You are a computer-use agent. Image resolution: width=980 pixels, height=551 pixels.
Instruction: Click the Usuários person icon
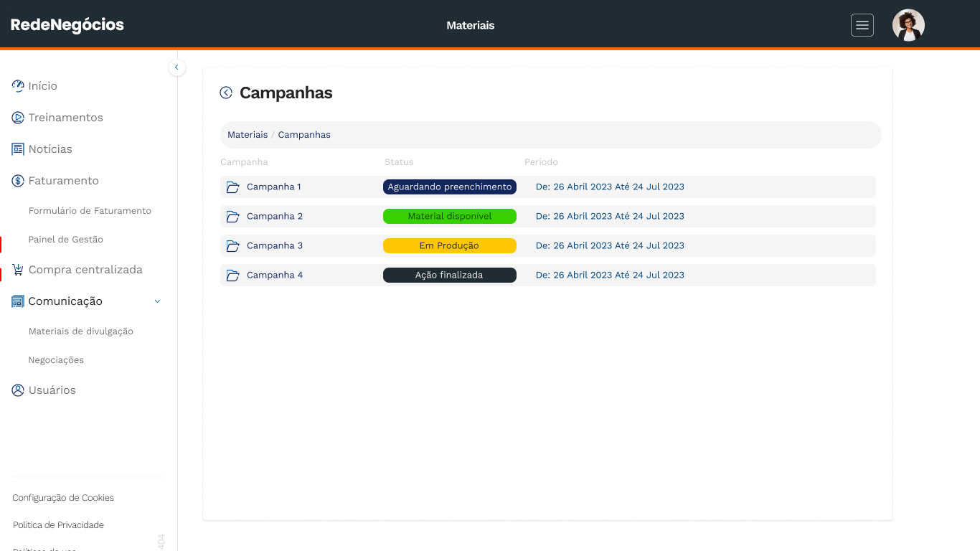[x=18, y=390]
